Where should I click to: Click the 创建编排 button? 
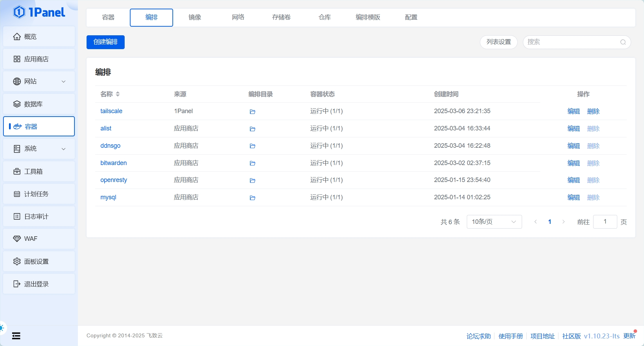(106, 42)
